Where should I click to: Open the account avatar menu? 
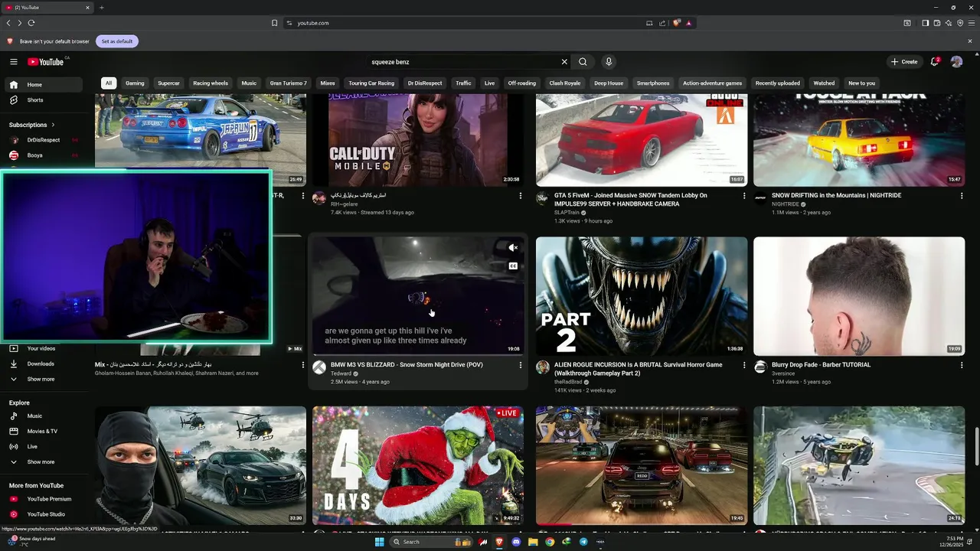pyautogui.click(x=956, y=62)
